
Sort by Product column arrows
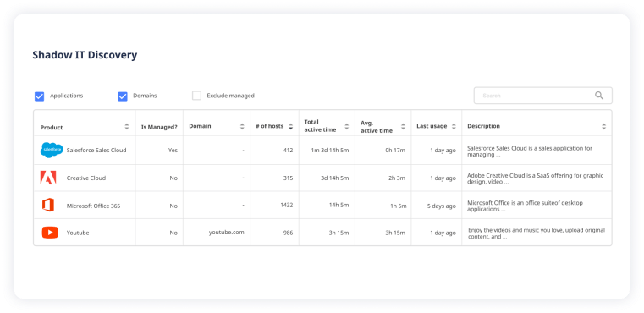(x=127, y=127)
